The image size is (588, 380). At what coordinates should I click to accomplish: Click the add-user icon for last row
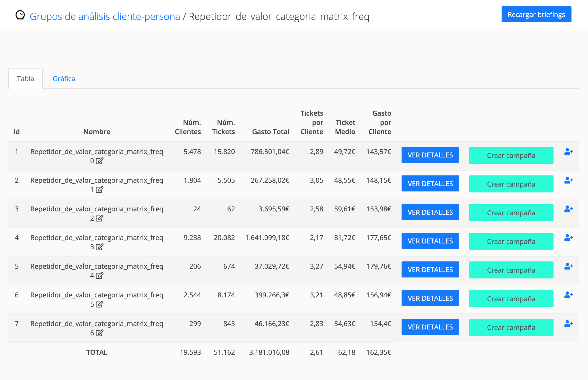[x=568, y=323]
